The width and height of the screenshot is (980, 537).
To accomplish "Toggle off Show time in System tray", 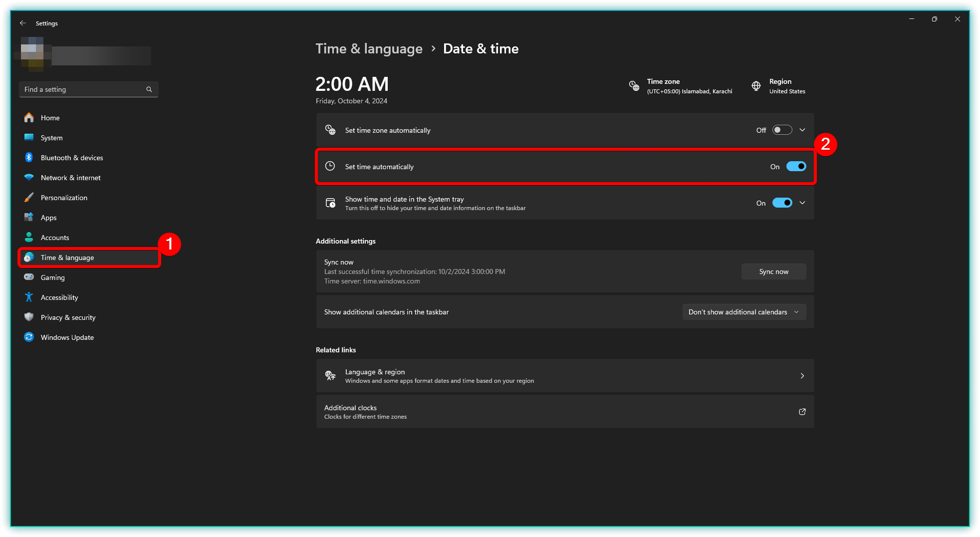I will click(x=782, y=203).
